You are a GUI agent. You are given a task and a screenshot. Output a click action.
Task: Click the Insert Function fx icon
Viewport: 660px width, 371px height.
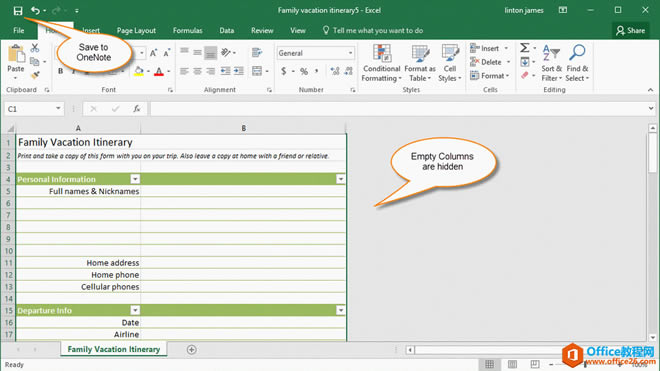(136, 109)
